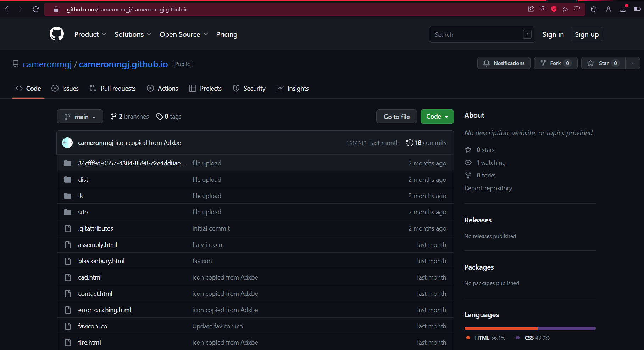
Task: Expand the Solutions menu
Action: (133, 34)
